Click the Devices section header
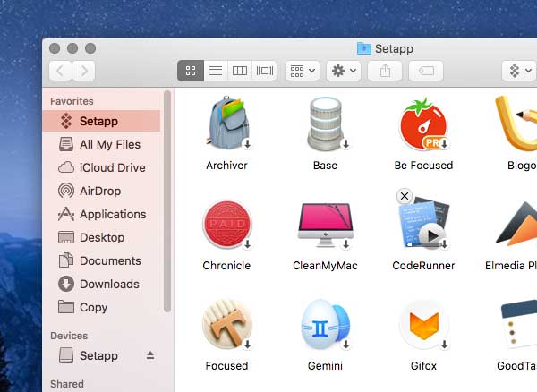This screenshot has width=537, height=392. (x=69, y=336)
